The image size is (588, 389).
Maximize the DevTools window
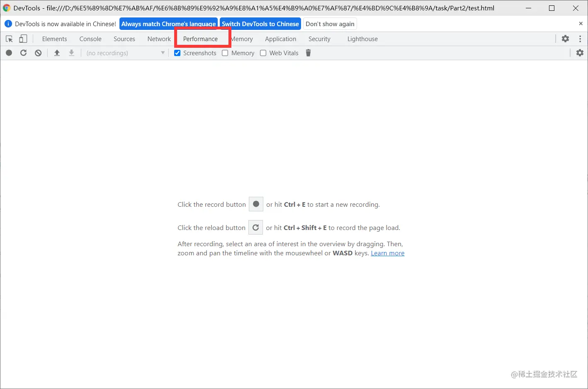[x=552, y=8]
